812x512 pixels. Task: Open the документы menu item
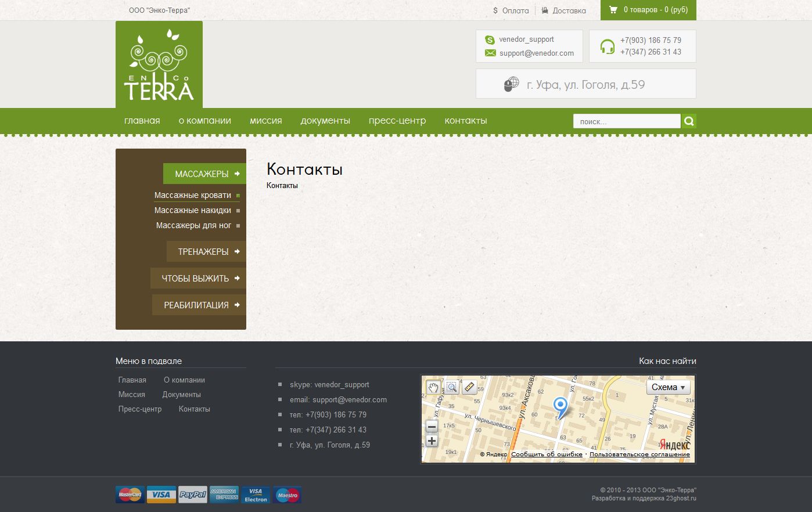pos(325,121)
